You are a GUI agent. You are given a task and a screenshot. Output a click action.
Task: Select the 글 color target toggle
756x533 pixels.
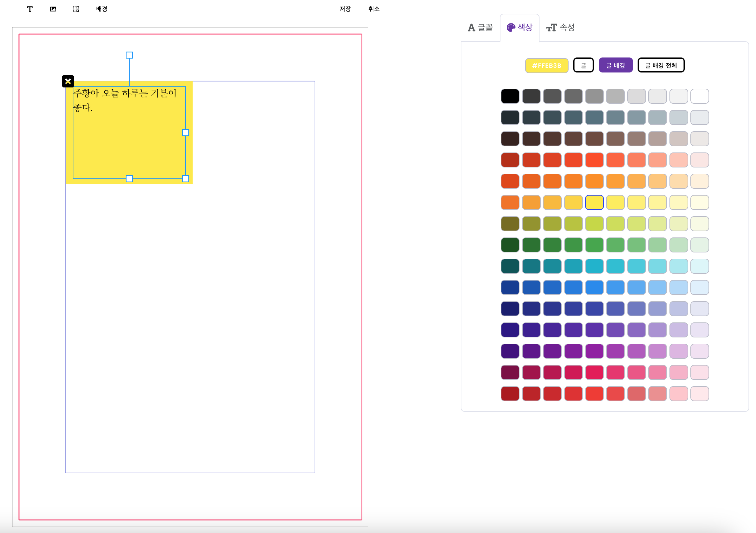click(583, 65)
